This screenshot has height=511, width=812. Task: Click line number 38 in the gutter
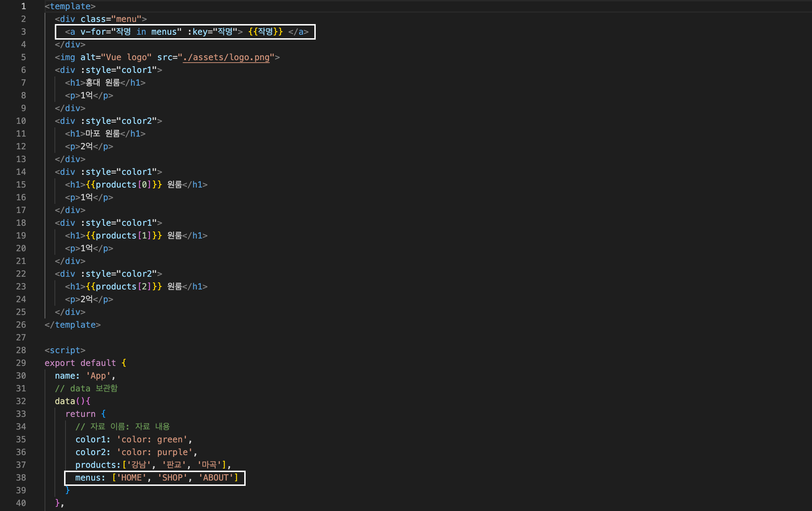pyautogui.click(x=21, y=478)
